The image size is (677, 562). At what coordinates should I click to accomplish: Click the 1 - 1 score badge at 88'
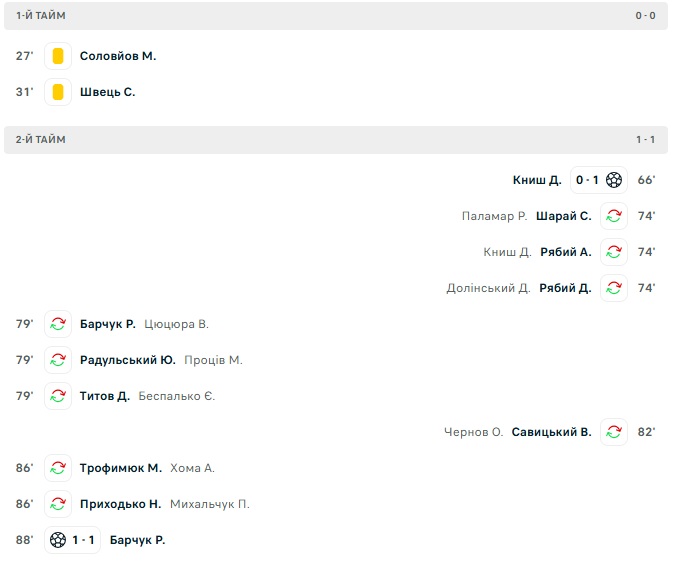[83, 540]
